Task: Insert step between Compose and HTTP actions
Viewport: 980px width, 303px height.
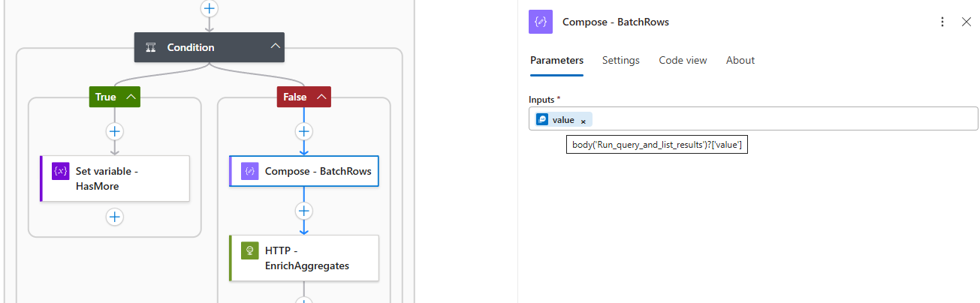Action: (303, 210)
